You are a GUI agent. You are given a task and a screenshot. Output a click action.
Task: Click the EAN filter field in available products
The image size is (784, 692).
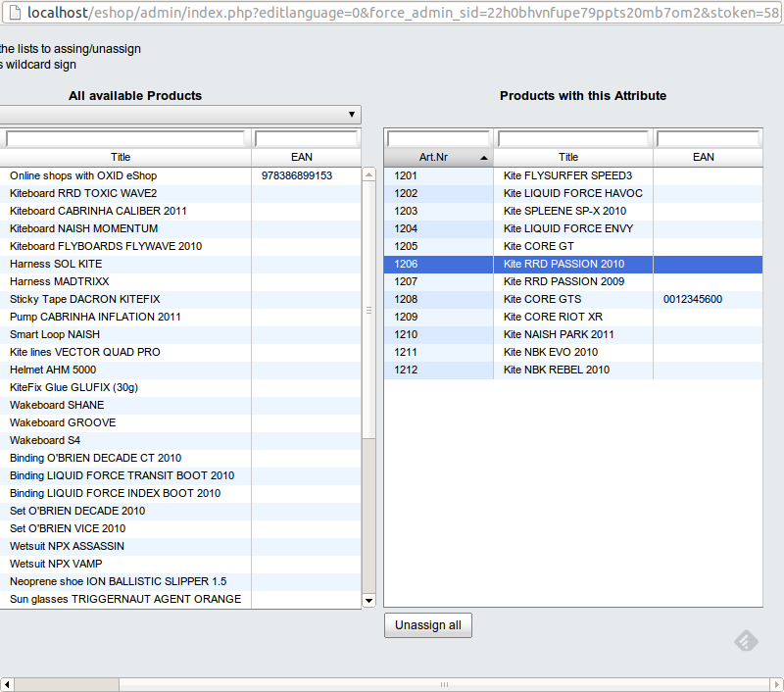pyautogui.click(x=306, y=138)
